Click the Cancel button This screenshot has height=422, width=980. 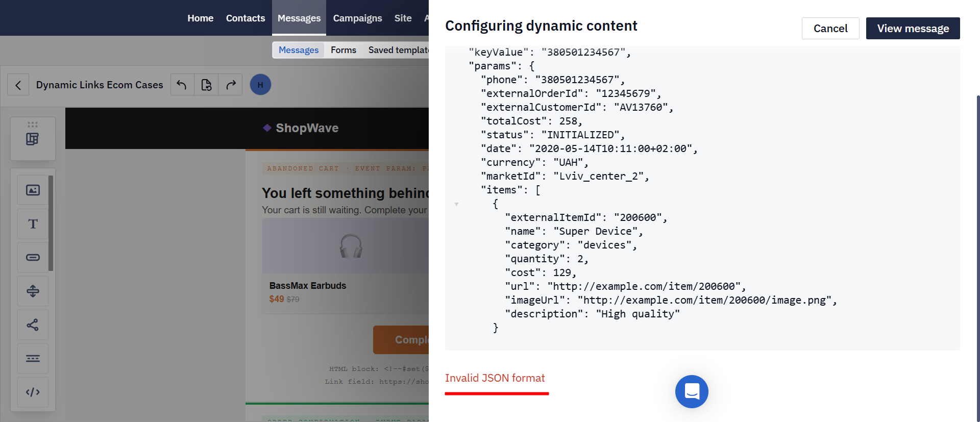point(830,29)
